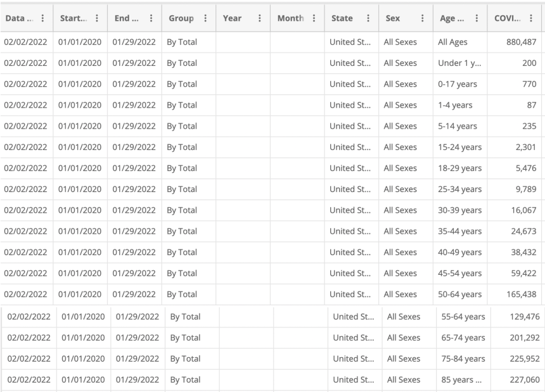Open the Data column options menu icon
The image size is (545, 392).
(42, 18)
